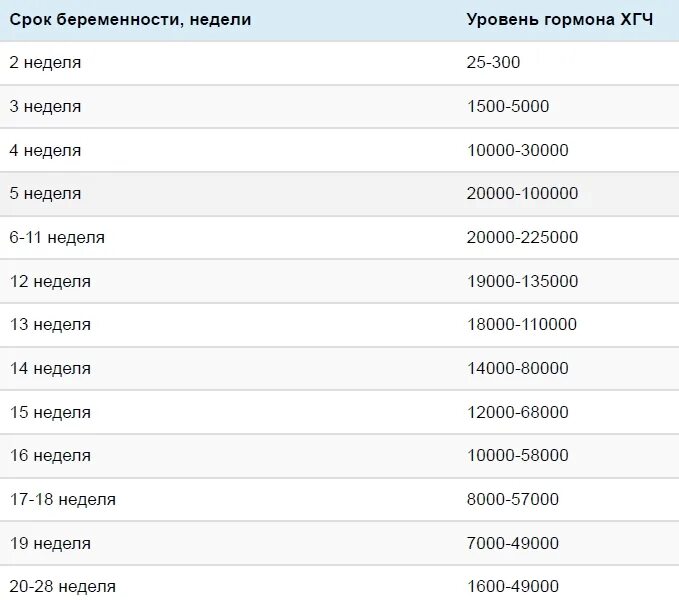Image resolution: width=679 pixels, height=600 pixels.
Task: Click the value 8000-57000
Action: tap(513, 500)
